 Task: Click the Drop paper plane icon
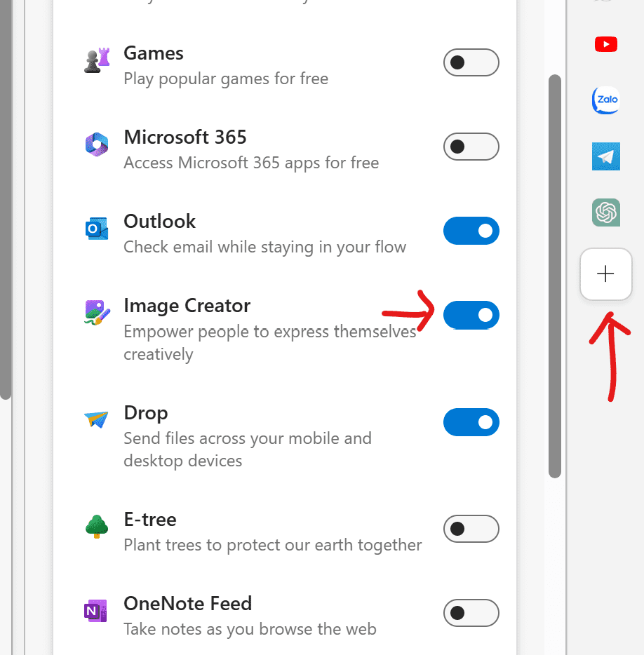click(96, 419)
